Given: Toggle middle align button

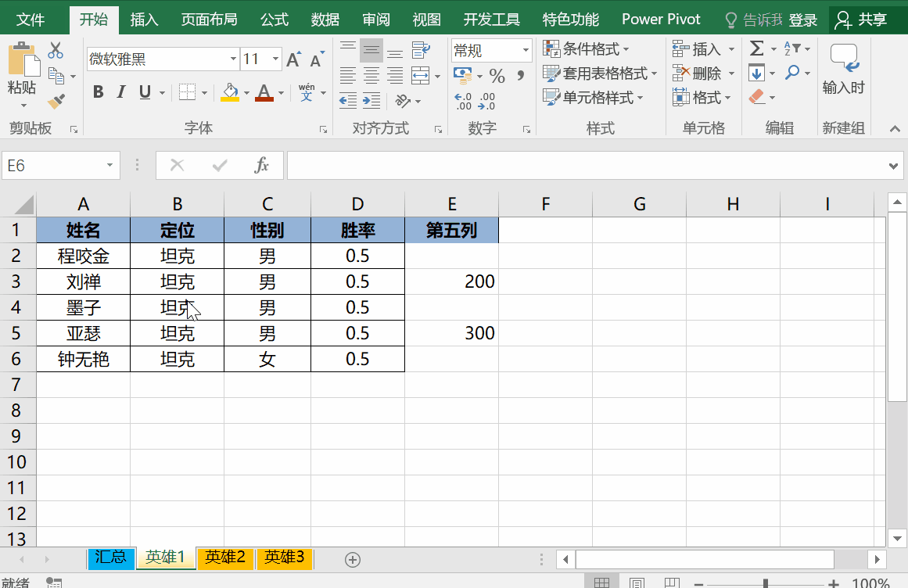Looking at the screenshot, I should click(x=371, y=50).
